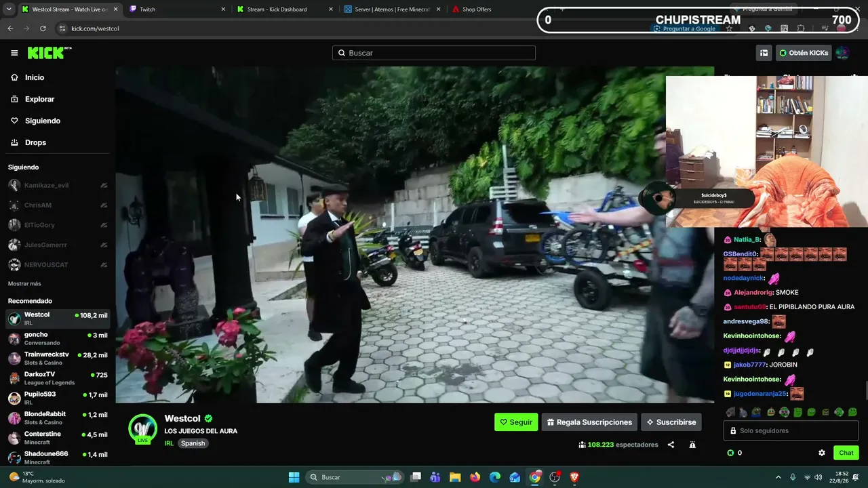Image resolution: width=868 pixels, height=488 pixels.
Task: Switch to Stream - Kick Dashboard tab
Action: (283, 9)
